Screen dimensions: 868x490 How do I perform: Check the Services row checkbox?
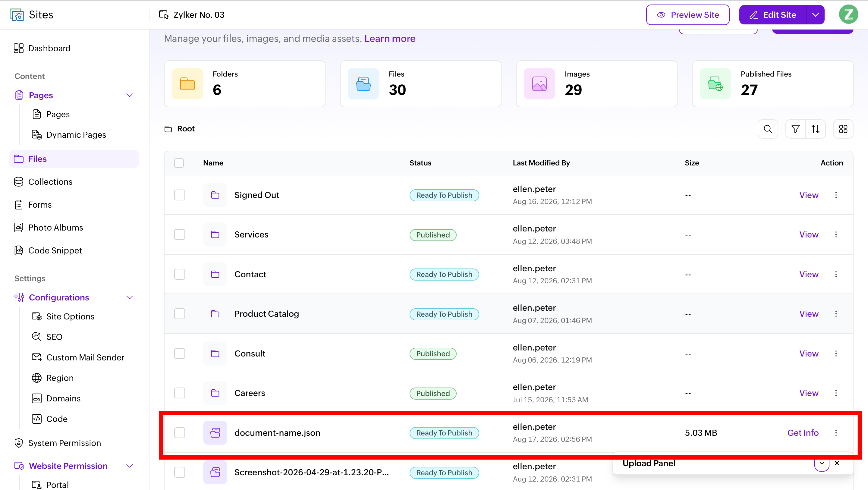(x=180, y=234)
